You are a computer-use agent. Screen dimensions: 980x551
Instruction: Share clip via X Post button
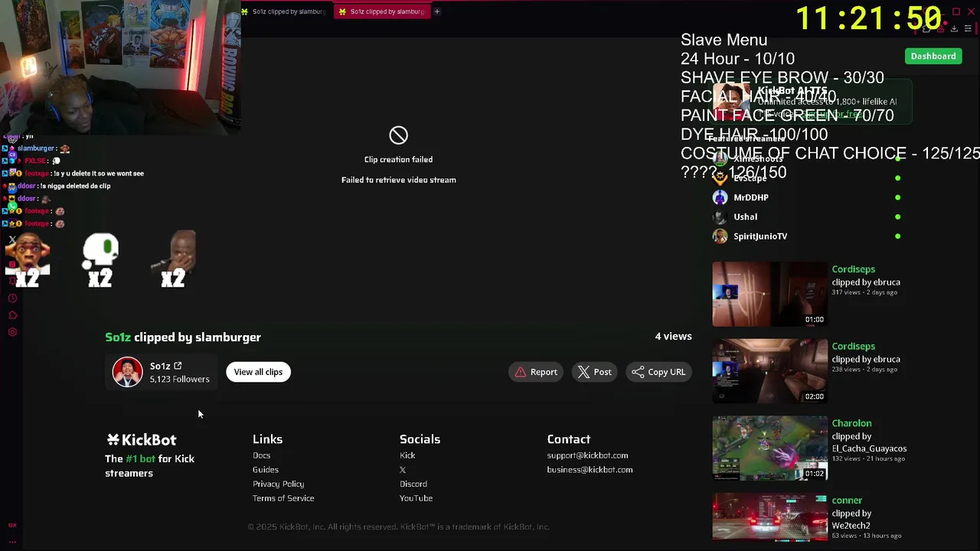click(594, 372)
